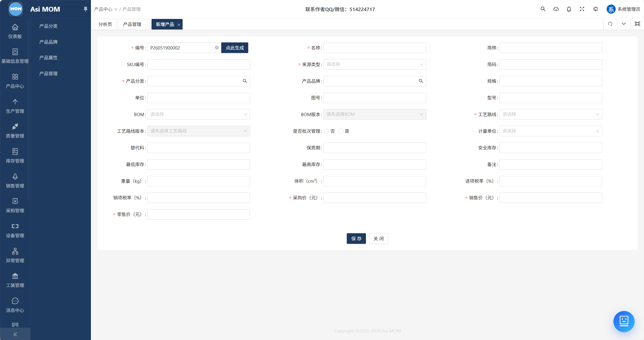Screen dimensions: 644x340
Task: Toggle fullscreen icon in the header
Action: (582, 9)
